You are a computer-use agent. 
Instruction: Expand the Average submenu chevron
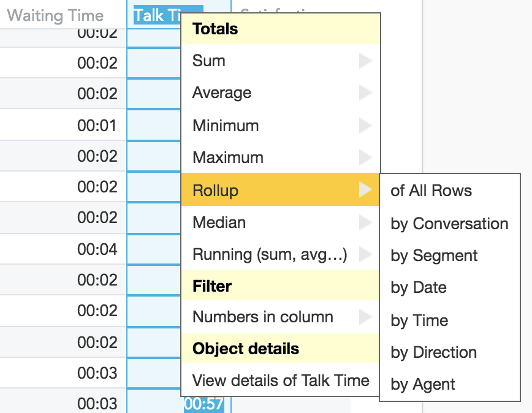[x=365, y=93]
